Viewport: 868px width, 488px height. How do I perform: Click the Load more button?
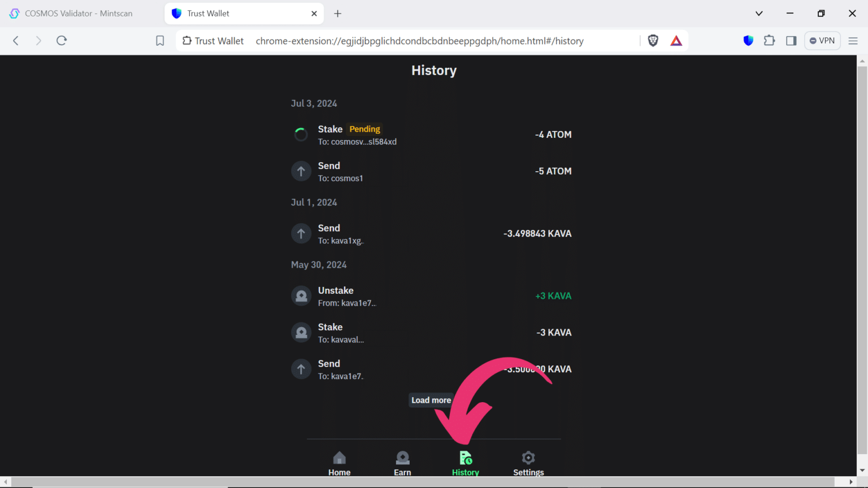click(431, 400)
